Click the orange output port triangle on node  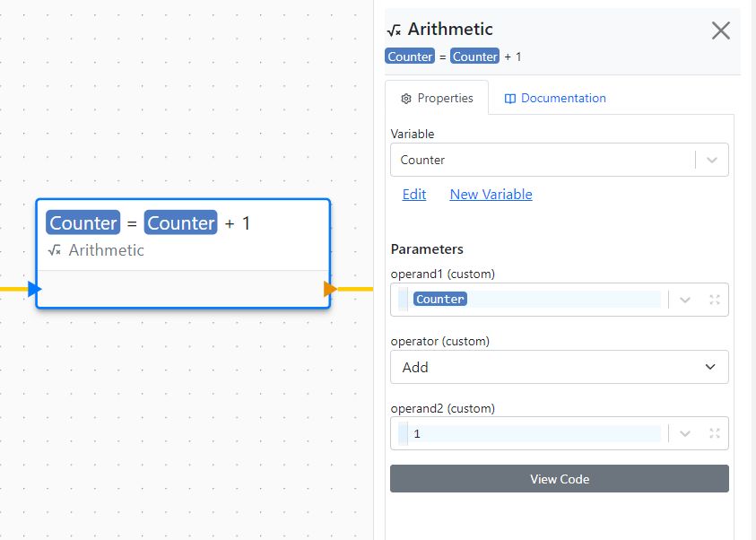(x=330, y=289)
